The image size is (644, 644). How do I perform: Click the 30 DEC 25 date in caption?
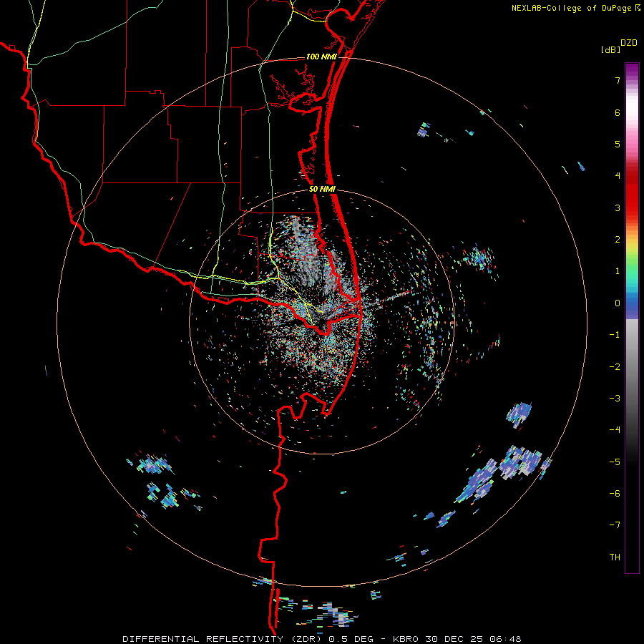pos(456,639)
